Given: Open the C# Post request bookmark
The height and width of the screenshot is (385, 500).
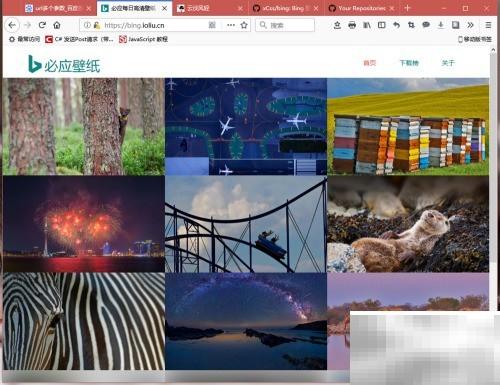Looking at the screenshot, I should pos(79,39).
